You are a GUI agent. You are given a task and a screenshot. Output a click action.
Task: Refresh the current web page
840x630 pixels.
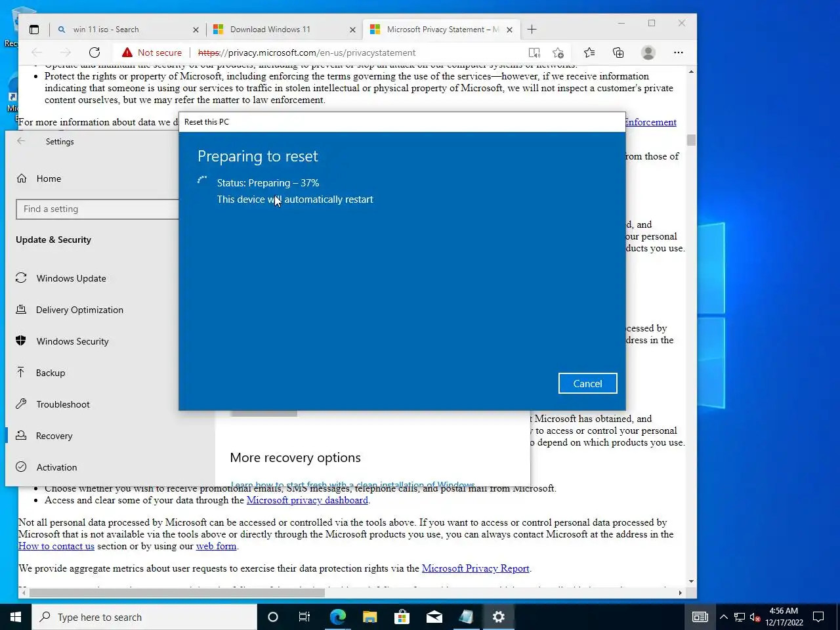pos(94,52)
